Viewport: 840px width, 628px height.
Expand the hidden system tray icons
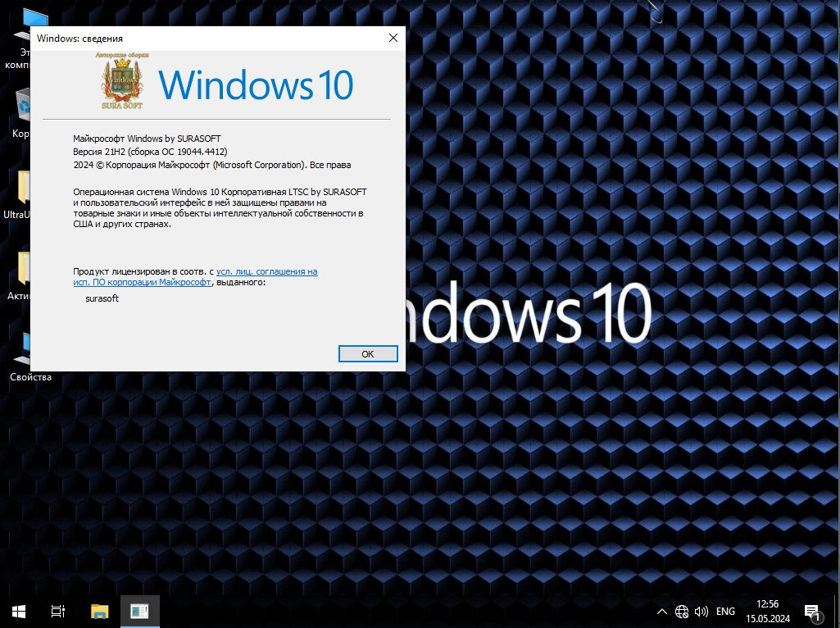click(662, 612)
